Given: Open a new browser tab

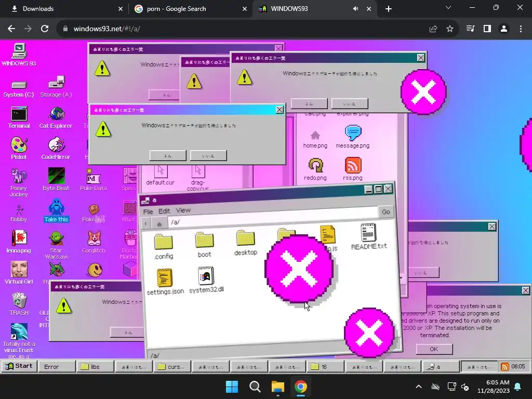Looking at the screenshot, I should (389, 9).
